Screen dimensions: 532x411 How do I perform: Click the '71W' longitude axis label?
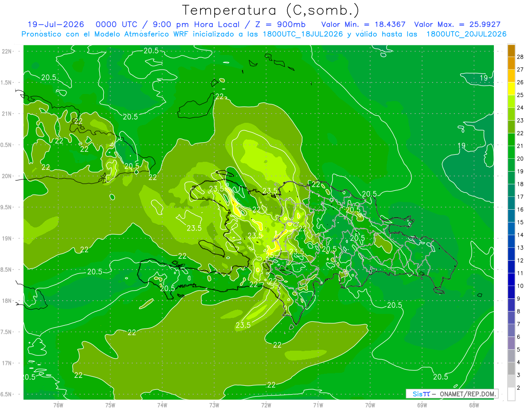[x=318, y=405]
